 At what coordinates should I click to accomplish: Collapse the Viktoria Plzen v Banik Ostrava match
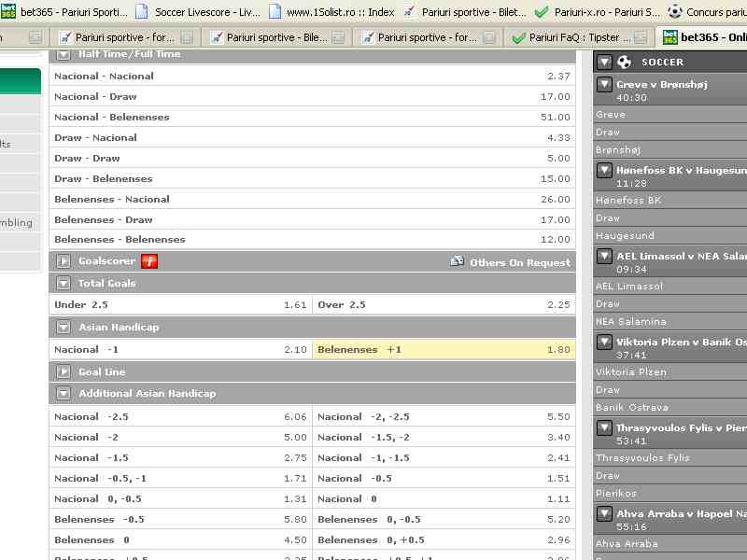pyautogui.click(x=604, y=342)
